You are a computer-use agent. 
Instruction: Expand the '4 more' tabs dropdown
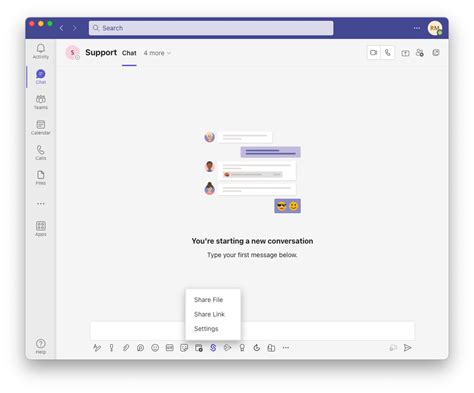click(157, 53)
